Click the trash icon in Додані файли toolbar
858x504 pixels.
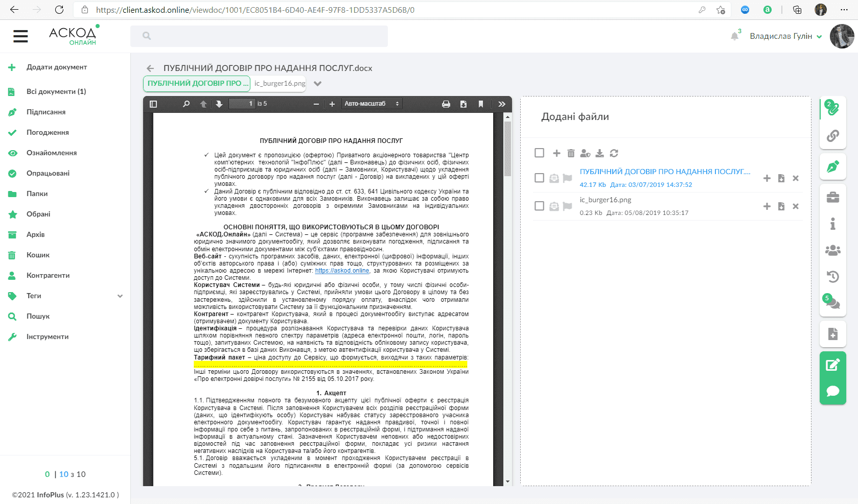(x=571, y=153)
